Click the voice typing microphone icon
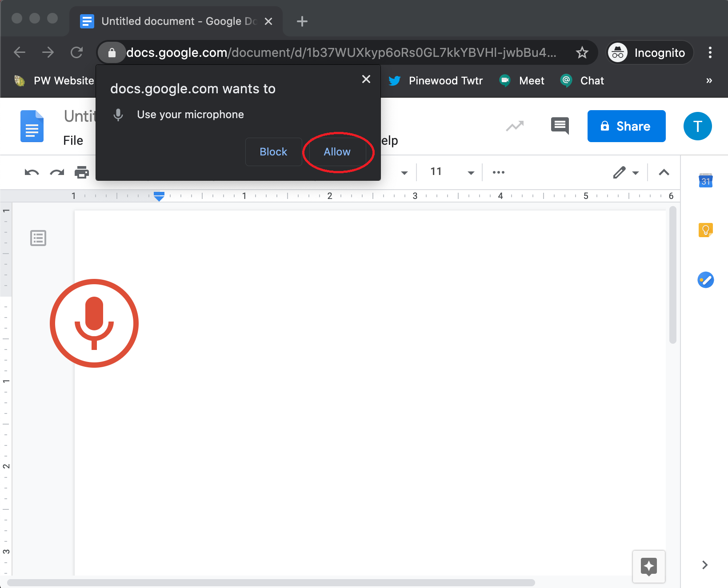 (x=94, y=323)
